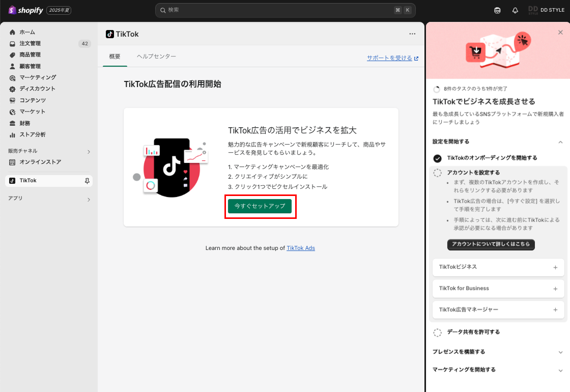Click the Shopify logo in the header

pyautogui.click(x=25, y=10)
